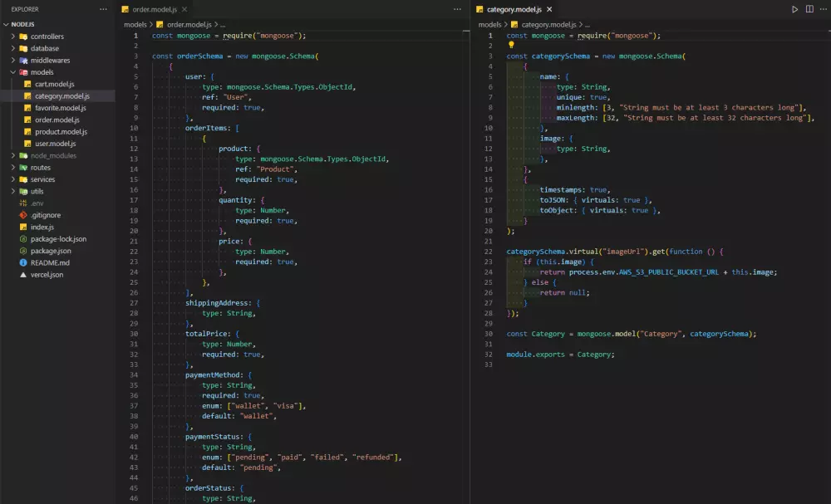The width and height of the screenshot is (831, 504).
Task: Click the utils folder icon
Action: click(x=23, y=191)
